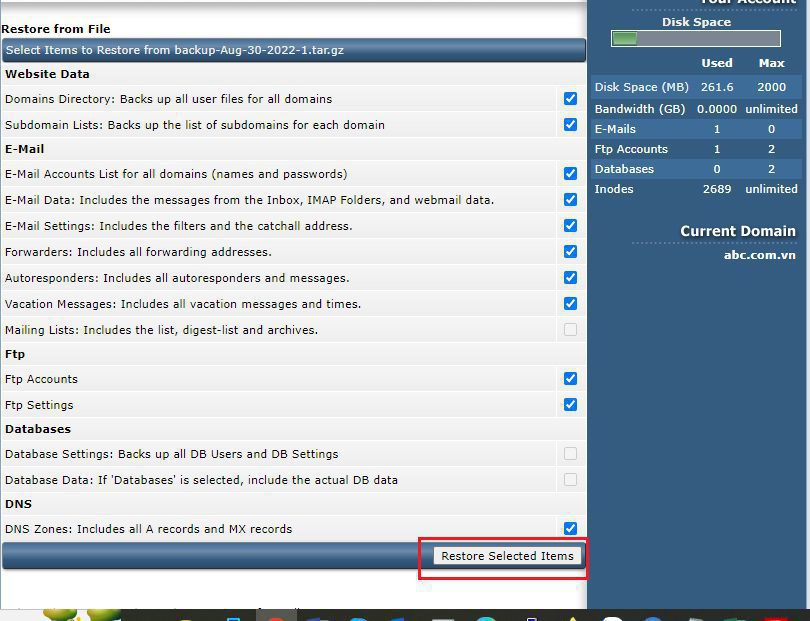Click the abc.com.vn current domain
The image size is (810, 621).
point(759,255)
